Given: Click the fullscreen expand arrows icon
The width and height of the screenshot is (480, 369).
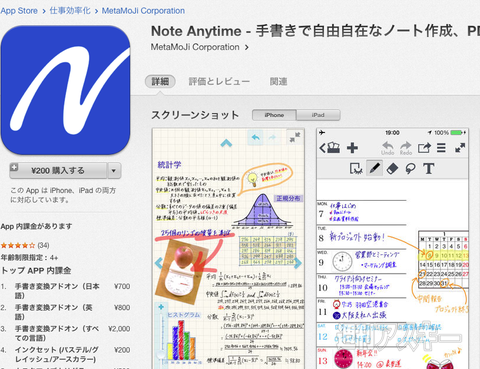Looking at the screenshot, I should click(460, 148).
